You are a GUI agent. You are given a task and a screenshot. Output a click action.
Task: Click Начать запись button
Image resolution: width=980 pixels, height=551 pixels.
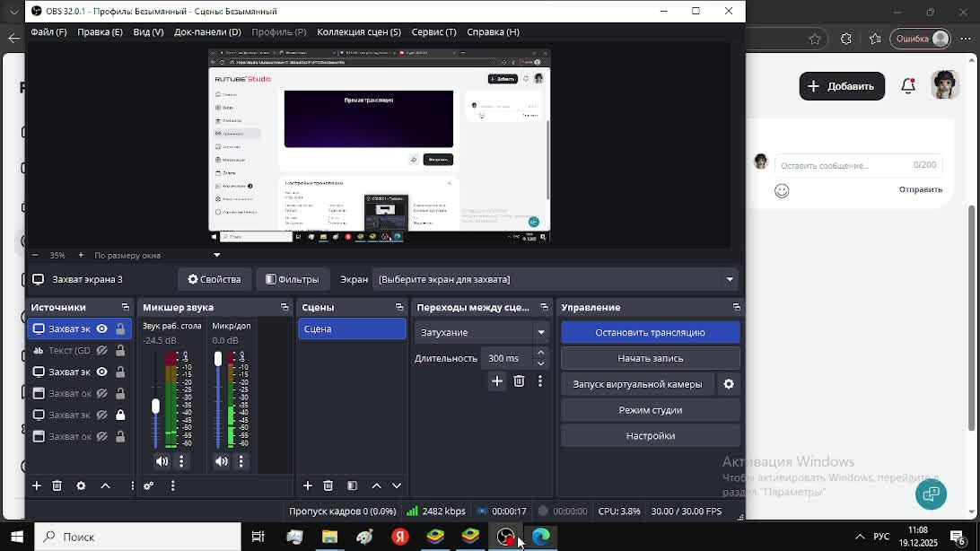coord(650,359)
